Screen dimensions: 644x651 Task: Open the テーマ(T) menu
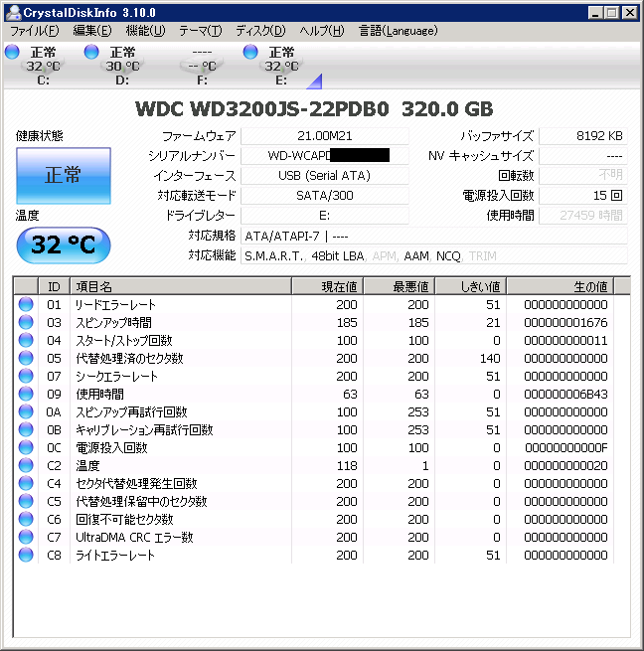click(200, 31)
